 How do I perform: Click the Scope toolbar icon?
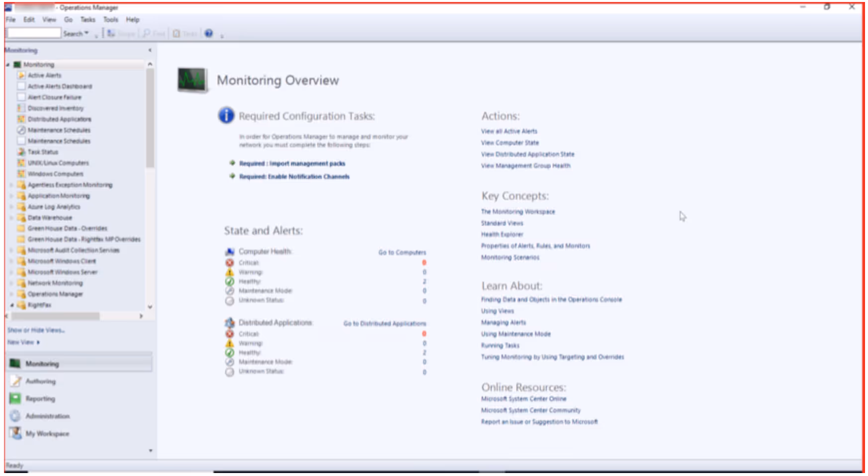pyautogui.click(x=111, y=33)
